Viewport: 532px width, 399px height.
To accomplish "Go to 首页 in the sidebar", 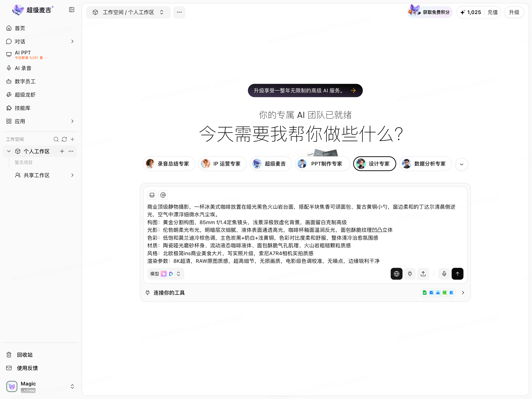I will 41,28.
